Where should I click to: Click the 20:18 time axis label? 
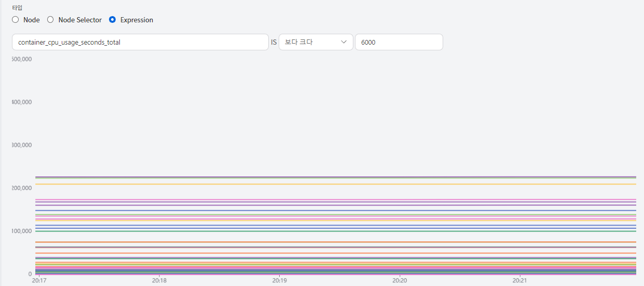[159, 280]
